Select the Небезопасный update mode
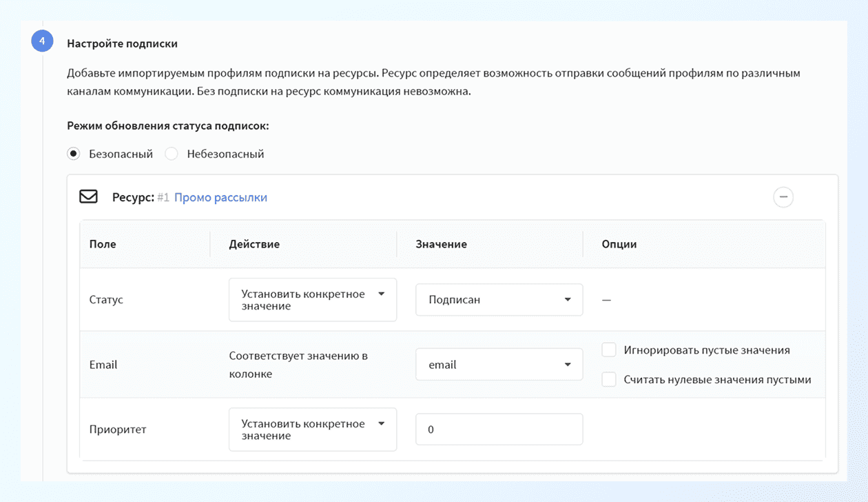The height and width of the screenshot is (502, 868). (170, 153)
